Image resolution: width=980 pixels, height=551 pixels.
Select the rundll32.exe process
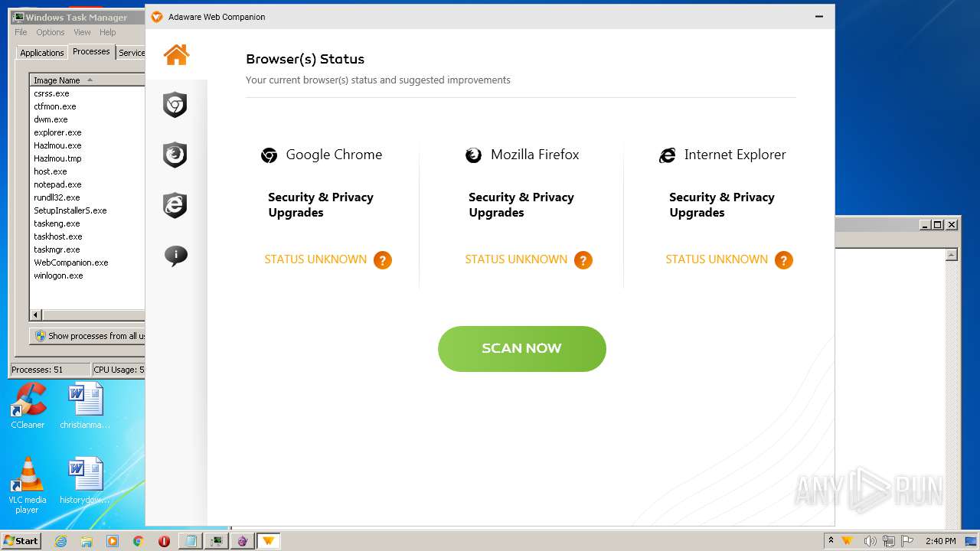[57, 197]
